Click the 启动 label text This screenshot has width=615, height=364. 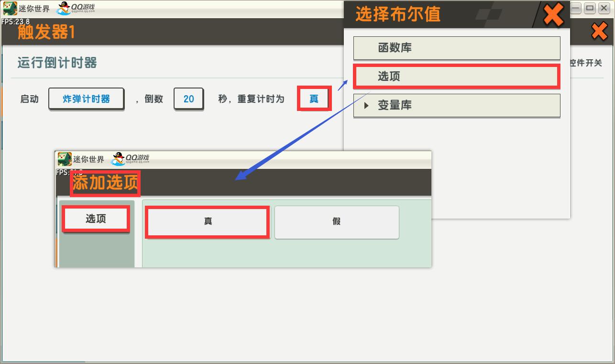point(29,99)
